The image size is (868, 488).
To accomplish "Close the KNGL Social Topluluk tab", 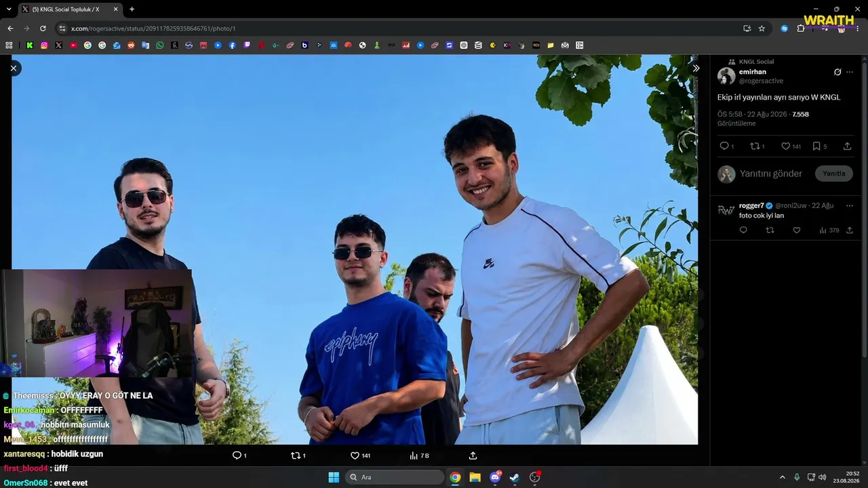I will click(x=115, y=9).
